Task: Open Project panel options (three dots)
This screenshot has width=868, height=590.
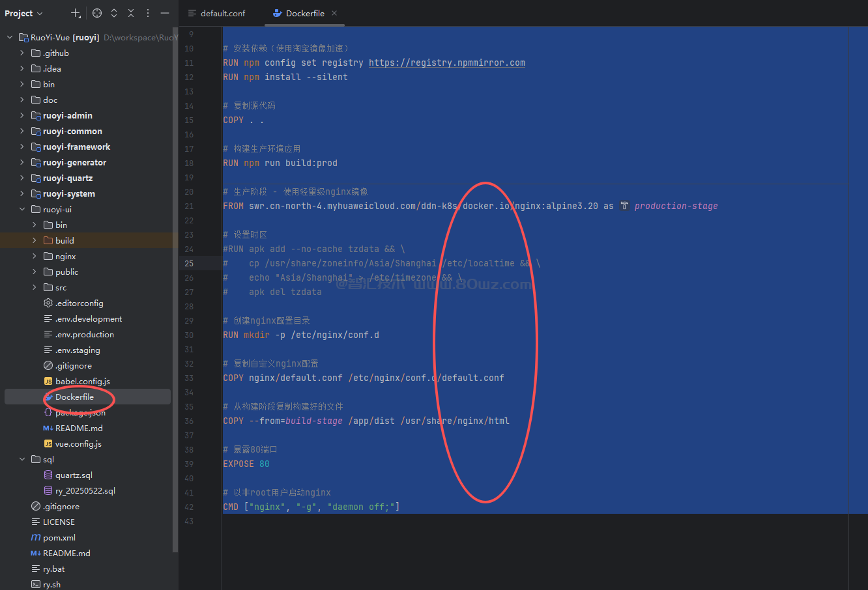Action: coord(148,13)
